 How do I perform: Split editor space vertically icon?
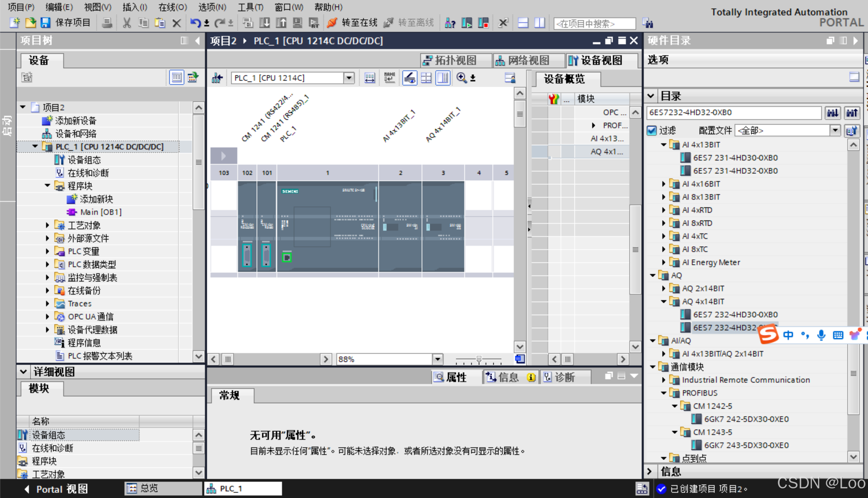point(540,22)
